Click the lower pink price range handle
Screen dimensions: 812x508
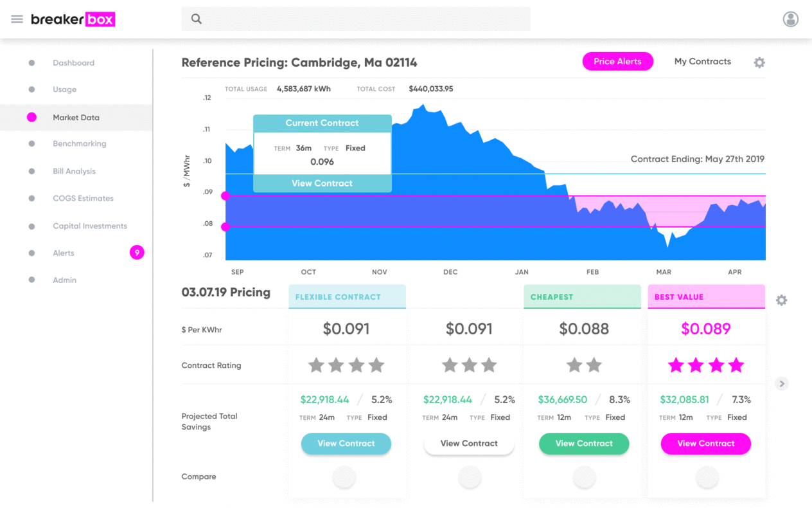pyautogui.click(x=225, y=227)
